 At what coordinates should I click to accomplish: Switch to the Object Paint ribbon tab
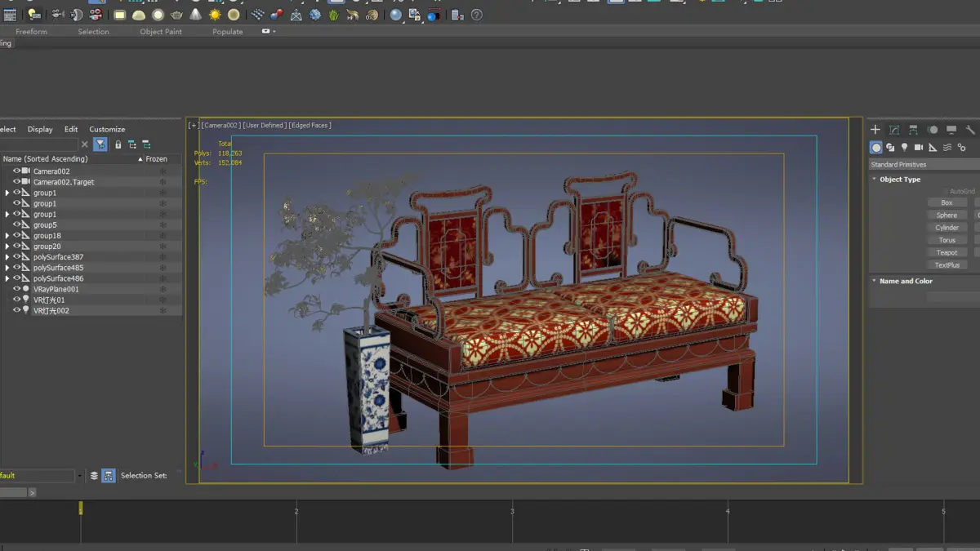161,32
